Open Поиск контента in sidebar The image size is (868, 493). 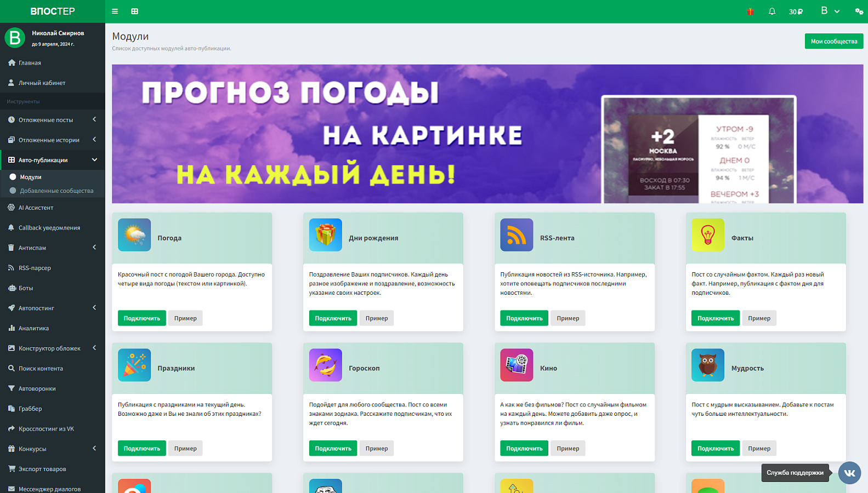point(53,369)
